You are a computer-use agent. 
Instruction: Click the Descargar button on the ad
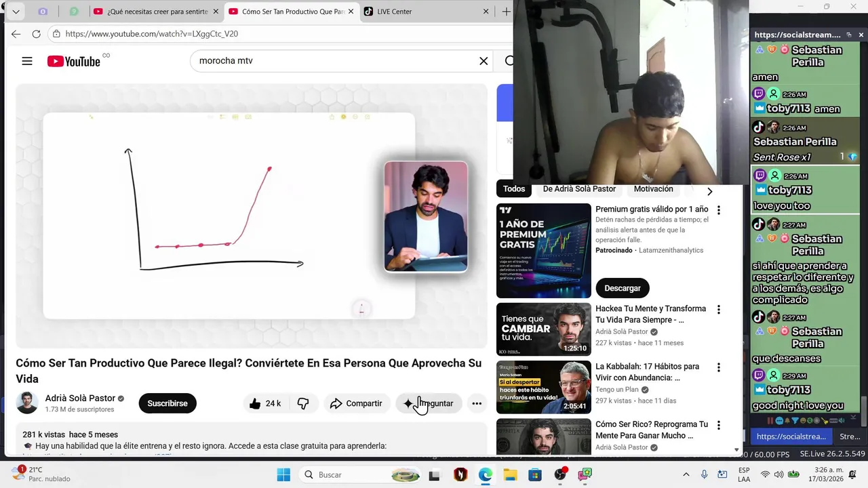[622, 288]
